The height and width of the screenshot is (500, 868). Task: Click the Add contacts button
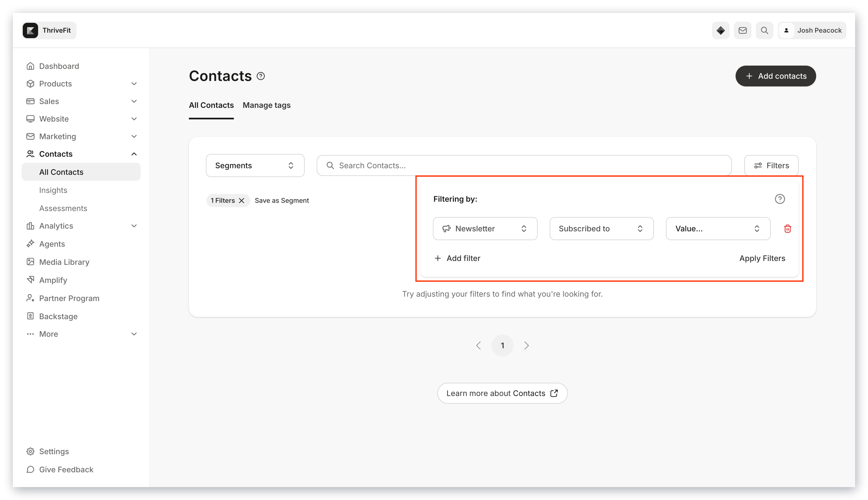[775, 76]
